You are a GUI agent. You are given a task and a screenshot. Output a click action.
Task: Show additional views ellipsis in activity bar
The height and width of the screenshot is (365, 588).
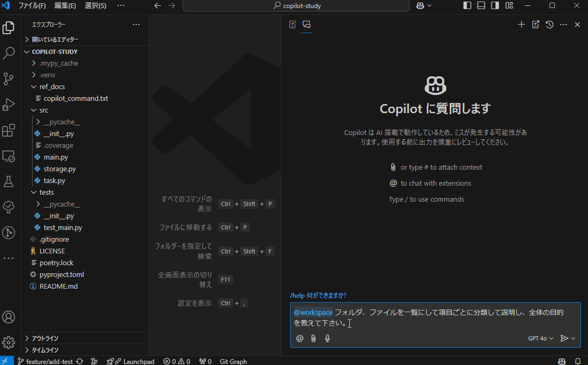pos(9,258)
